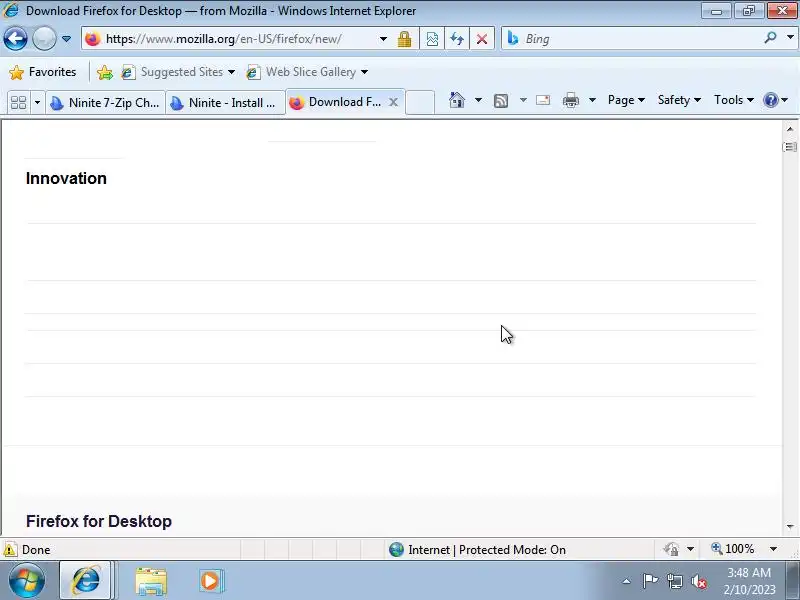
Task: Start search with the magnifier icon
Action: 770,37
